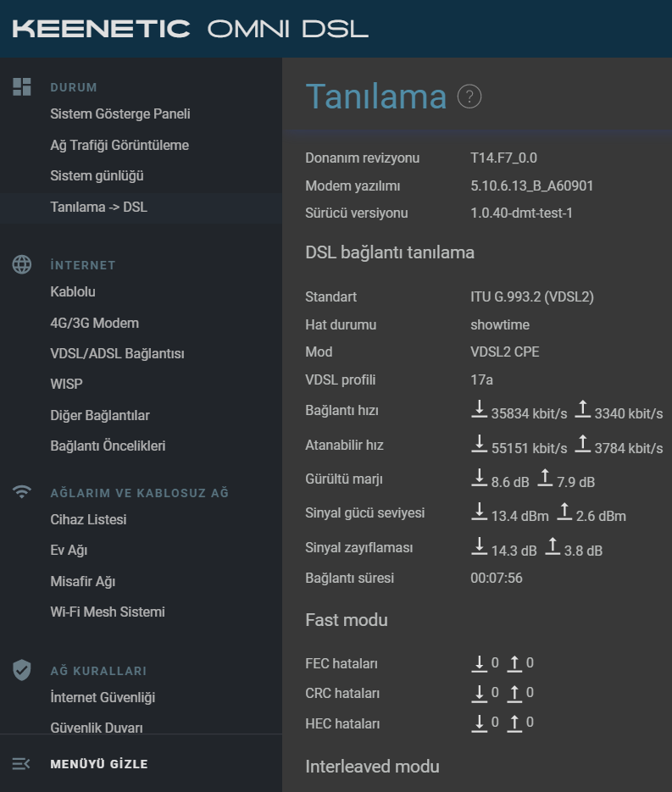Click the help question mark icon beside Tanılama
This screenshot has height=792, width=672.
click(x=469, y=97)
